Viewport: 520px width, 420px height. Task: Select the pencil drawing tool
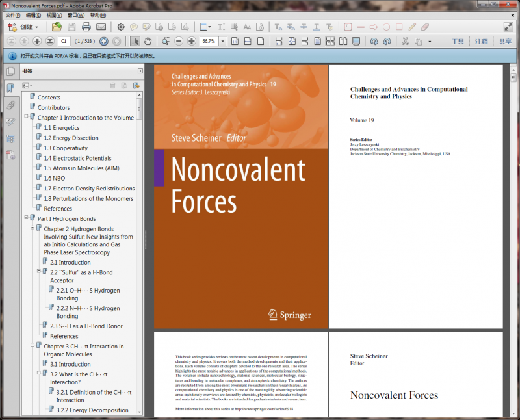pyautogui.click(x=412, y=27)
